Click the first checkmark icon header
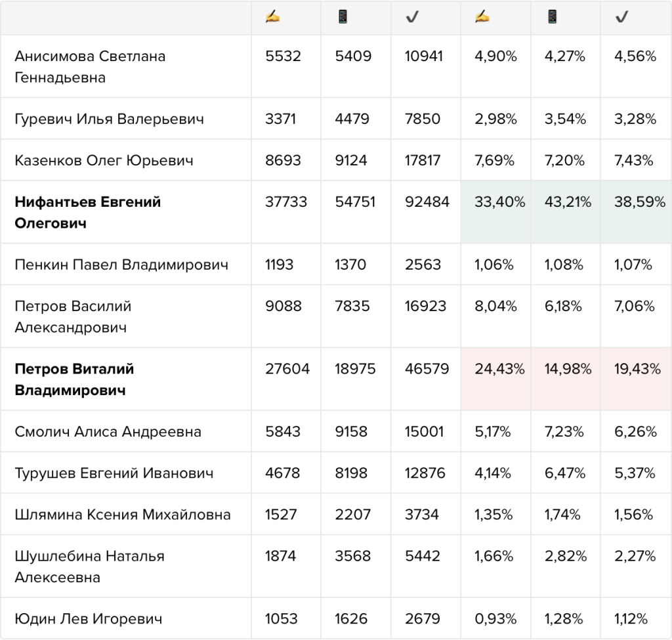This screenshot has width=672, height=640. click(412, 16)
